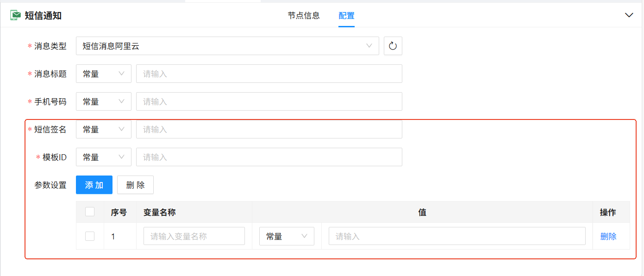Focus the 模板ID input field
Screen dimensions: 644x276
pos(269,157)
